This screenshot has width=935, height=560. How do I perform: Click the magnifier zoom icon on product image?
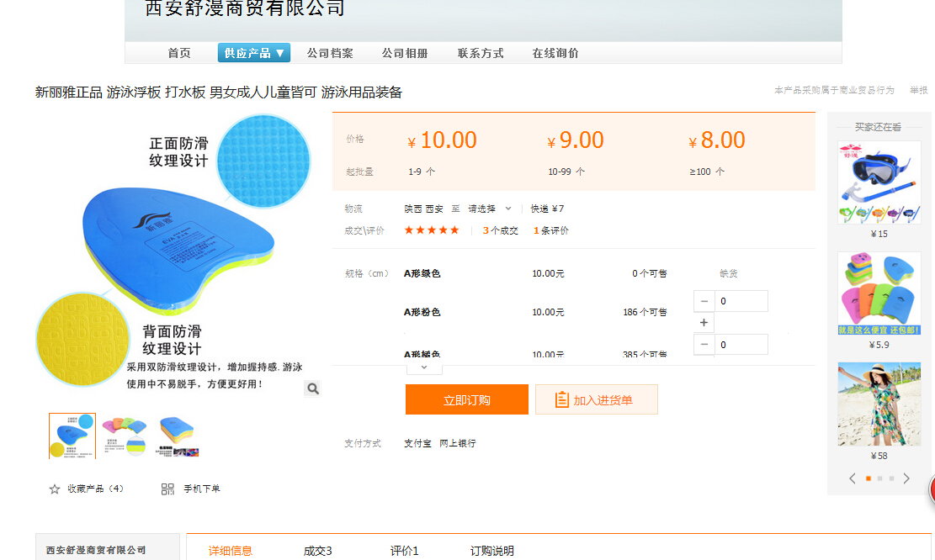[x=312, y=388]
